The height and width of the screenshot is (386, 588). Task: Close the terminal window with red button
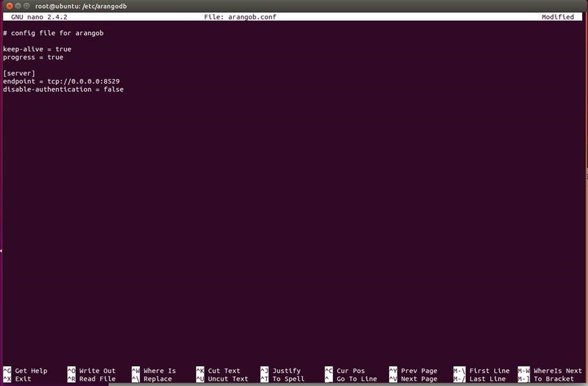(x=9, y=6)
